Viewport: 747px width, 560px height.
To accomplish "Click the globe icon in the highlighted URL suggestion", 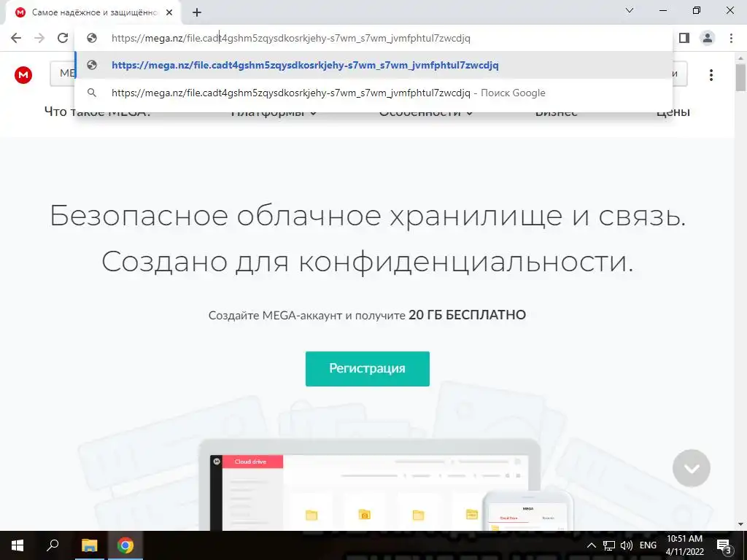I will coord(92,65).
